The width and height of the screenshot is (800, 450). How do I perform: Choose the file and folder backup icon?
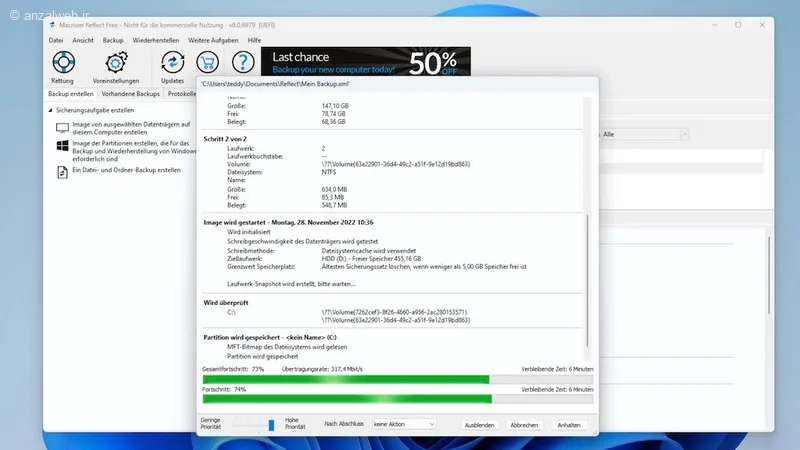pyautogui.click(x=62, y=172)
